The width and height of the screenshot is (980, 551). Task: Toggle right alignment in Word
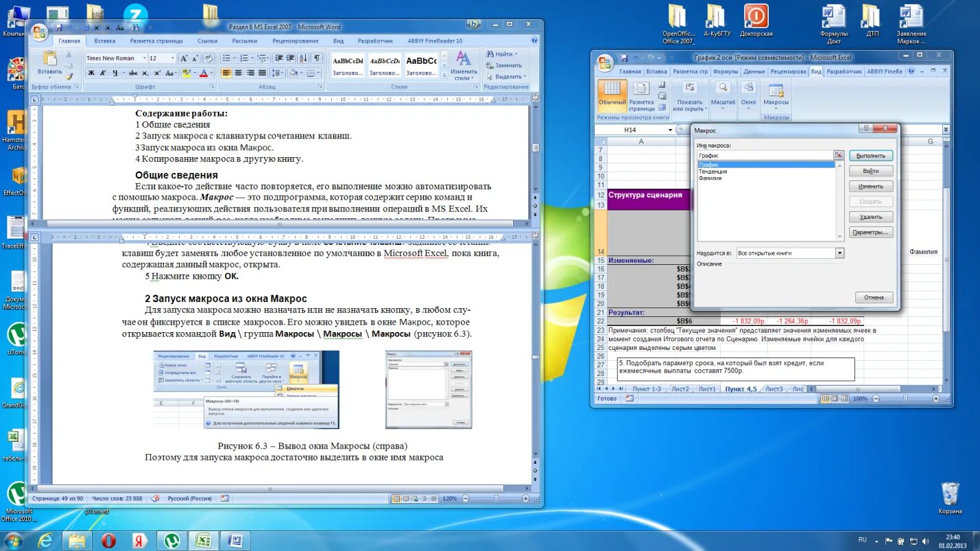[x=250, y=72]
